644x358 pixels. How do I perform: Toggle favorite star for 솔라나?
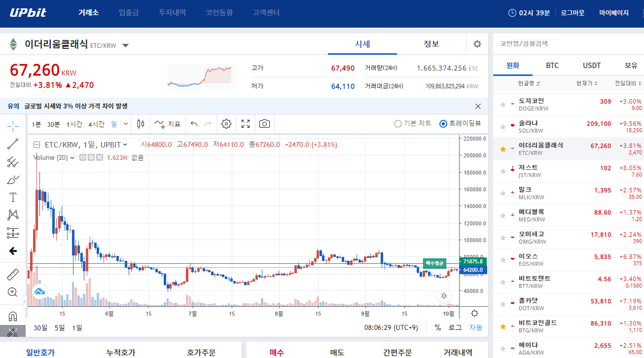pos(503,127)
